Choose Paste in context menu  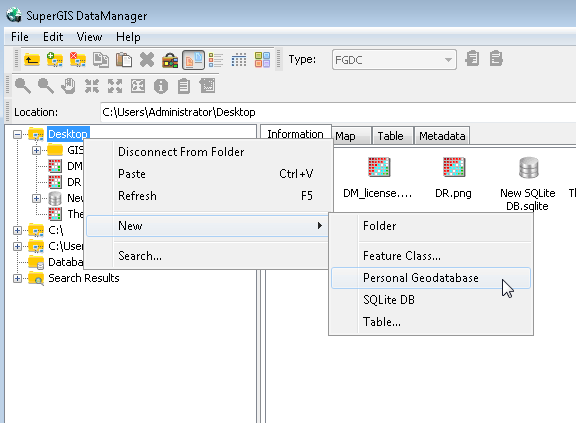[208, 174]
